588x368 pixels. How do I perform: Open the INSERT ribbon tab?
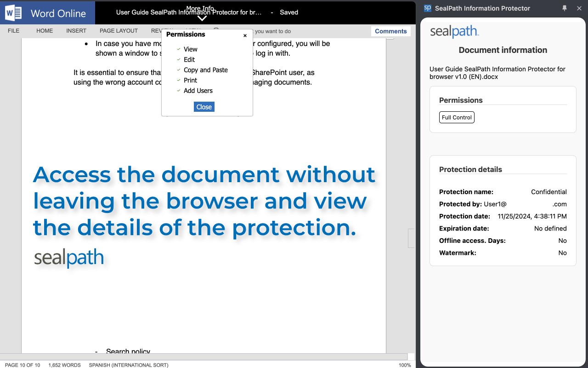point(76,31)
